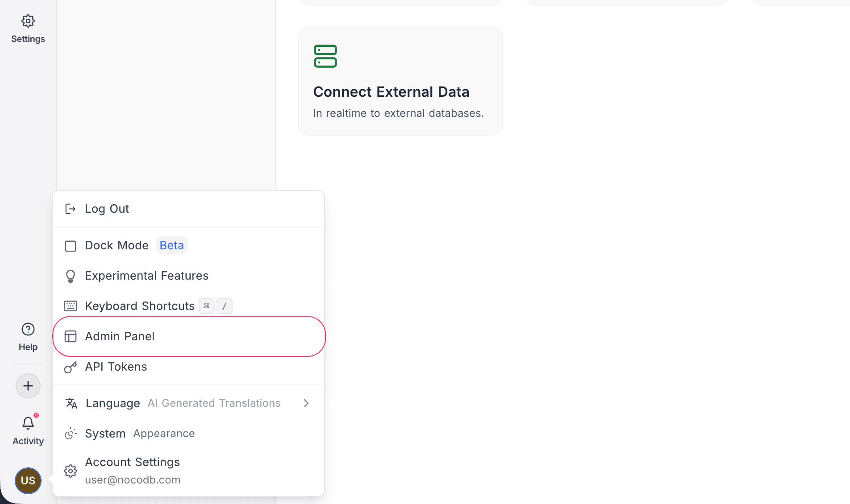850x504 pixels.
Task: Click the Log Out arrow icon
Action: (71, 209)
